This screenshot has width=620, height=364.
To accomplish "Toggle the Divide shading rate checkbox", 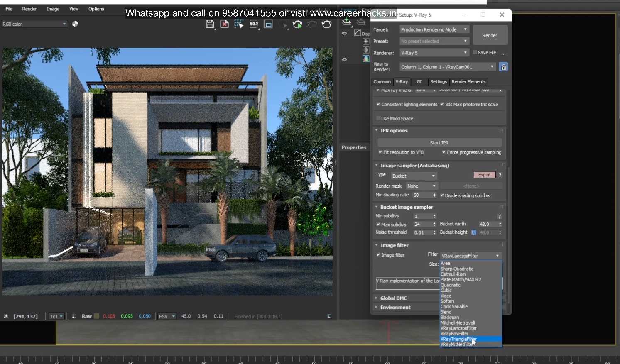I will click(x=441, y=195).
